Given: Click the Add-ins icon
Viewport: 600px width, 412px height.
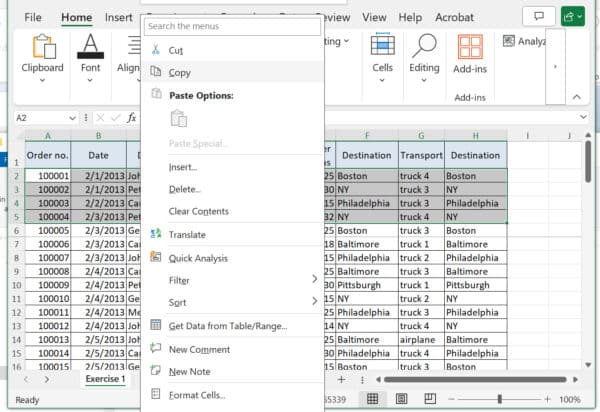Looking at the screenshot, I should pyautogui.click(x=470, y=47).
